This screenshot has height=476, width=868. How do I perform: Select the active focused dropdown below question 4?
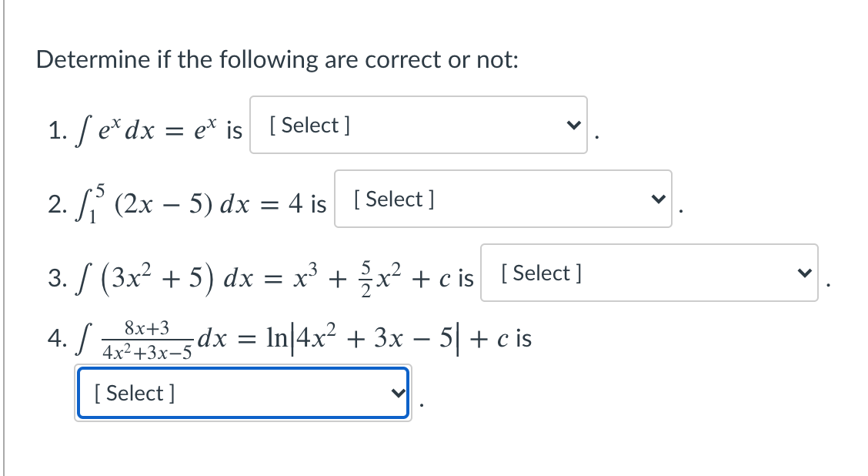point(242,393)
